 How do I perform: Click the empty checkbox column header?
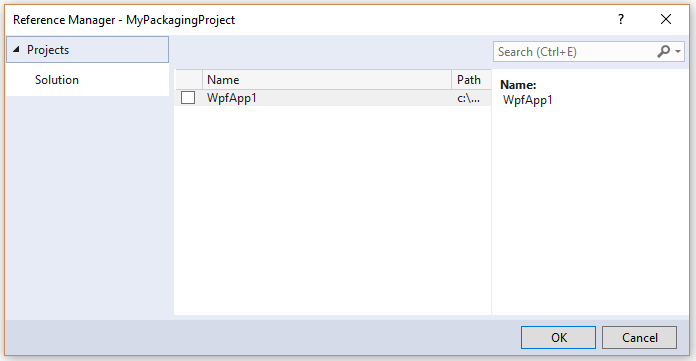(x=189, y=79)
